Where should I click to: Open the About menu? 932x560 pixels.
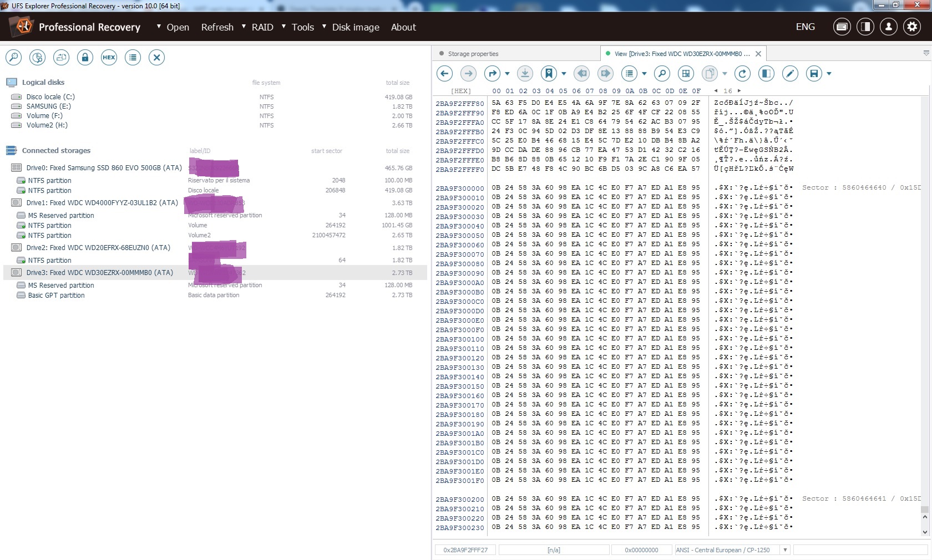coord(403,27)
